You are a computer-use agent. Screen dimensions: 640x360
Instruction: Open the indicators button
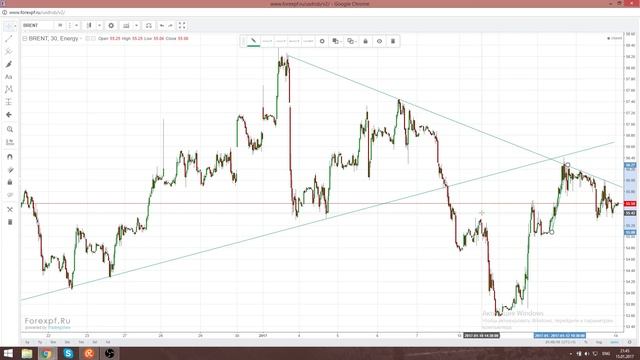pos(126,25)
